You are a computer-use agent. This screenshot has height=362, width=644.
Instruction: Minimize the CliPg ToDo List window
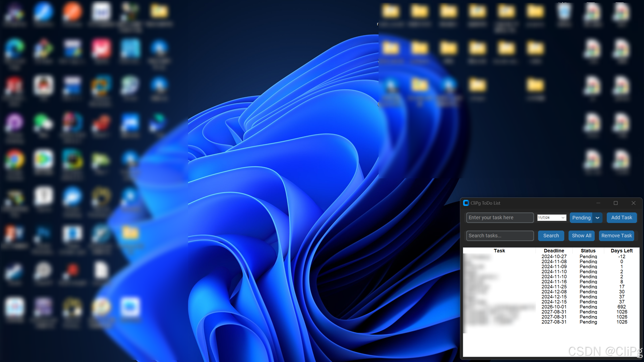[x=598, y=203]
